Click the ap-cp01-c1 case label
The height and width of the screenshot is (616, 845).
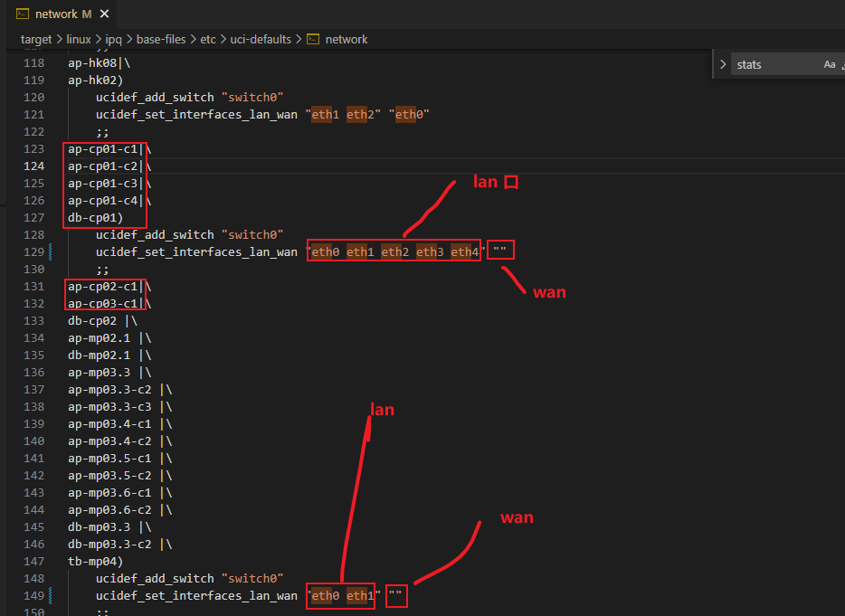click(102, 148)
